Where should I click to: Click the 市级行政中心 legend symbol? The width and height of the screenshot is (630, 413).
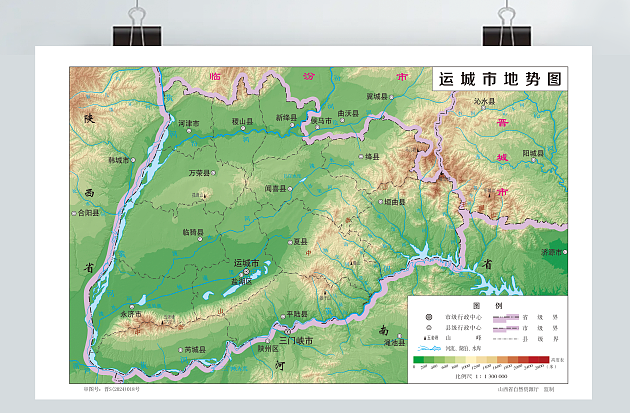pyautogui.click(x=427, y=316)
